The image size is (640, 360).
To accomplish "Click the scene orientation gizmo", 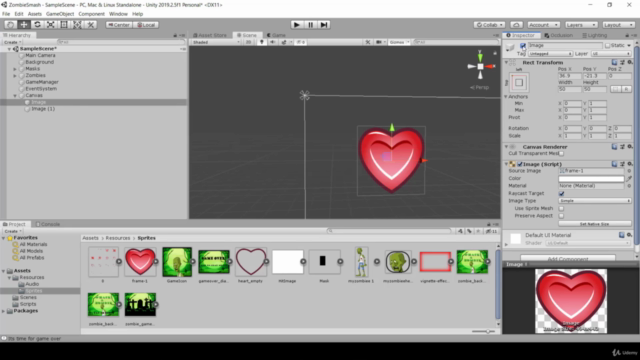I will coord(480,66).
